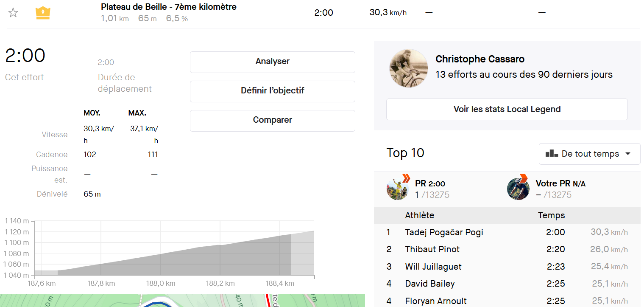Select Thibaut Pinot in the Top 10

(432, 249)
